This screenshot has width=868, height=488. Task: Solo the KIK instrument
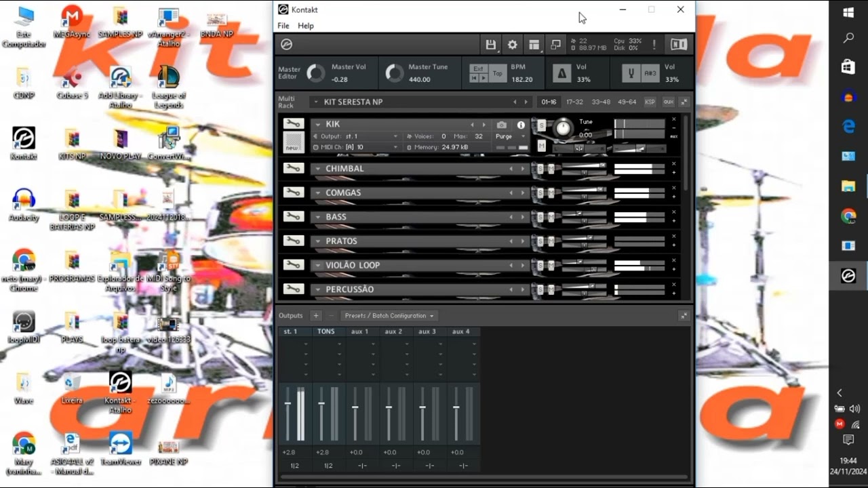(541, 125)
